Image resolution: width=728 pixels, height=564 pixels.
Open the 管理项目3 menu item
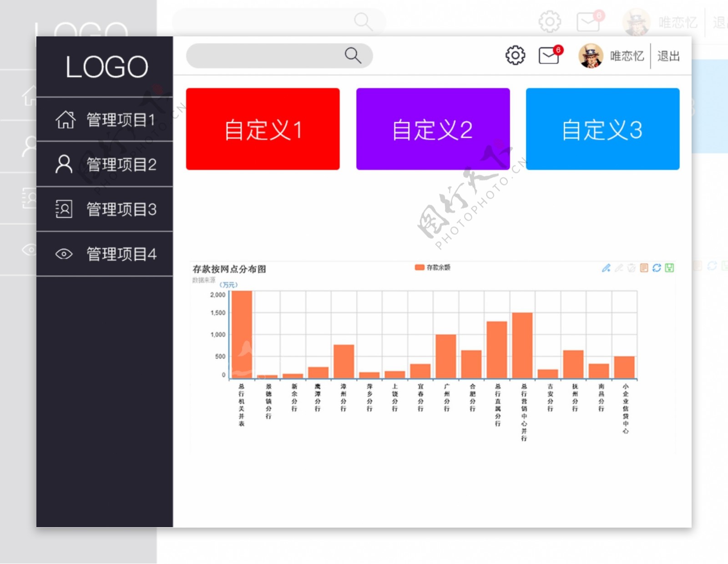(105, 209)
